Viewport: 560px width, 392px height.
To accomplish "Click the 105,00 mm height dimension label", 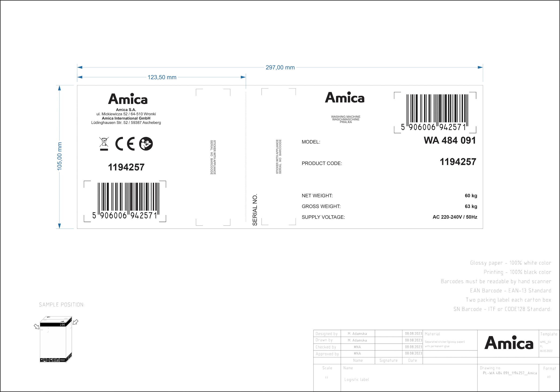I will coord(59,156).
